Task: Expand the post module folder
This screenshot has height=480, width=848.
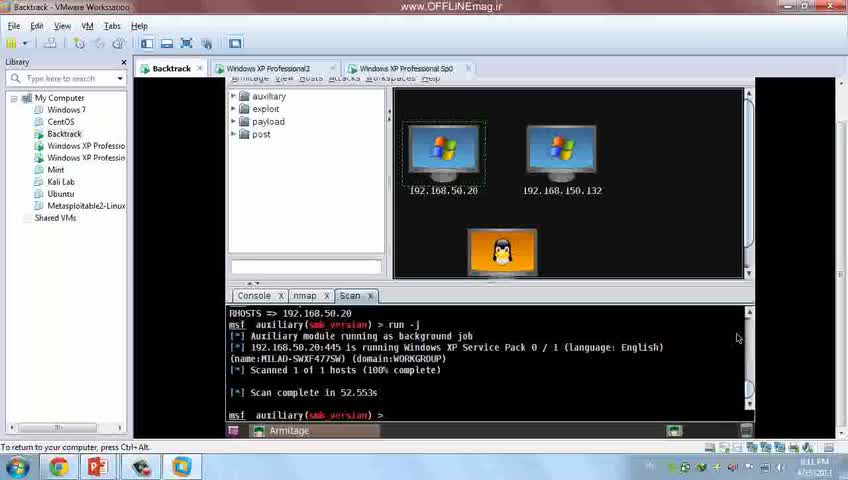Action: click(x=234, y=134)
